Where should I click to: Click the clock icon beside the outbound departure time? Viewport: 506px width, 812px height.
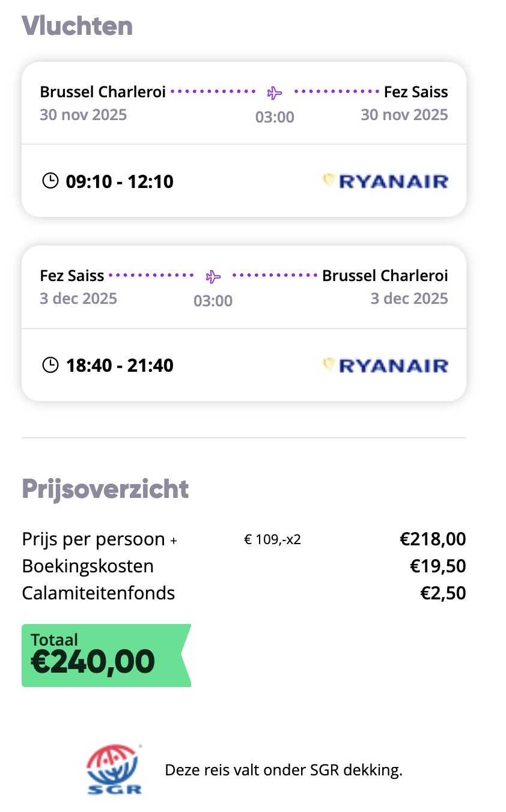pos(50,180)
